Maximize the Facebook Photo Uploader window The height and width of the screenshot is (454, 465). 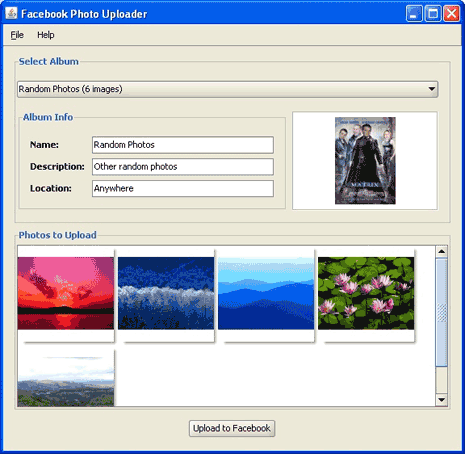pos(433,14)
